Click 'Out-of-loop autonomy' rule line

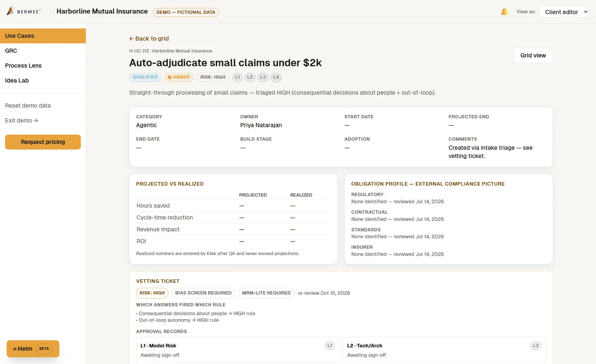coord(177,320)
